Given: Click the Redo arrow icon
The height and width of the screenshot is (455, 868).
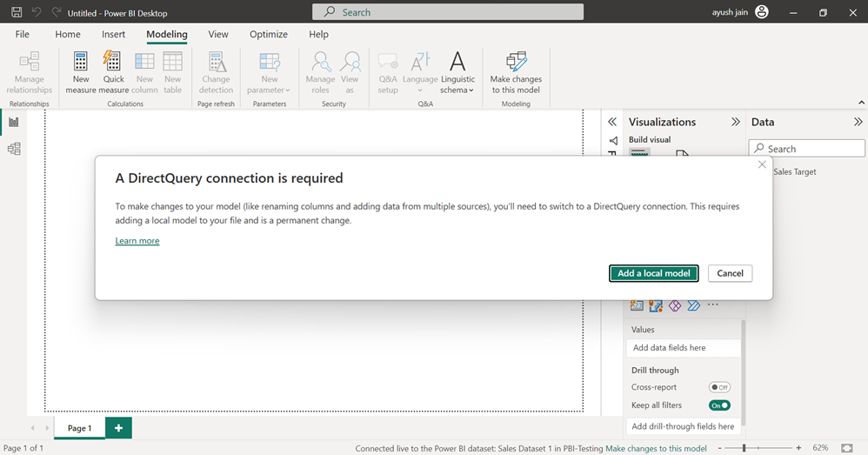Looking at the screenshot, I should point(56,12).
